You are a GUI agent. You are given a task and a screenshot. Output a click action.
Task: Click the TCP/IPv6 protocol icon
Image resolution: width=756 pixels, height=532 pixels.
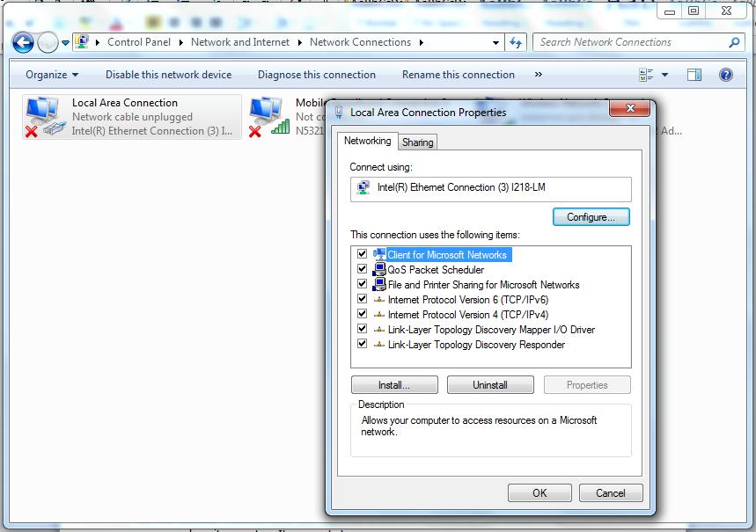pyautogui.click(x=379, y=300)
